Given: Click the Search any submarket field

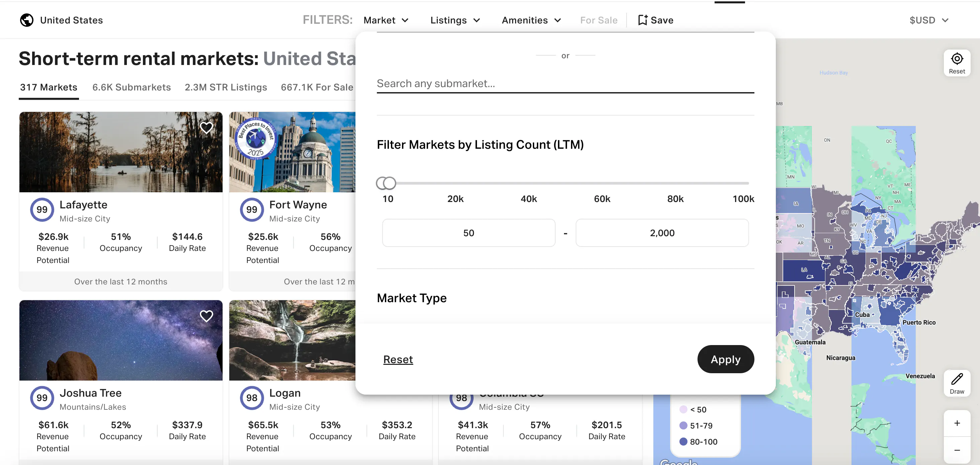Looking at the screenshot, I should coord(565,83).
